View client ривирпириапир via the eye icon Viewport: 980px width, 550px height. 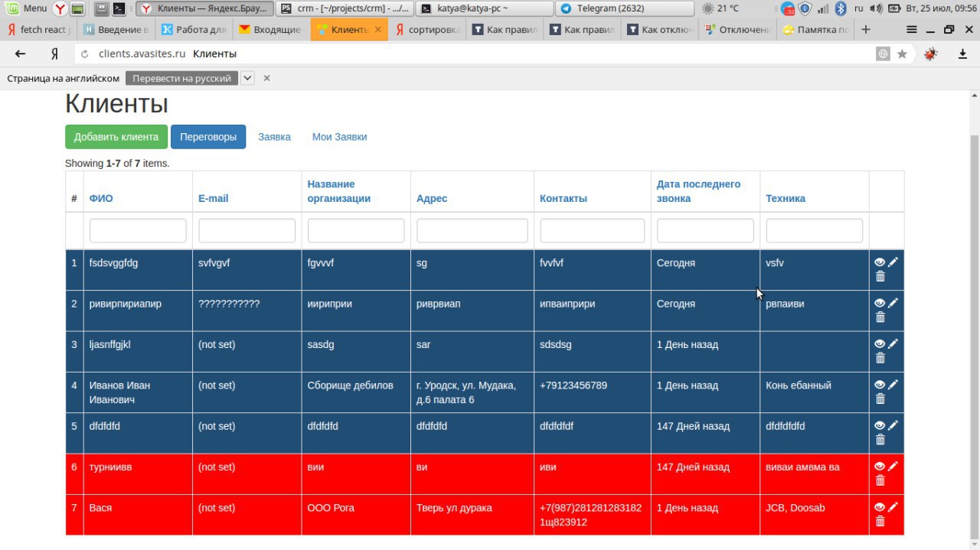880,303
